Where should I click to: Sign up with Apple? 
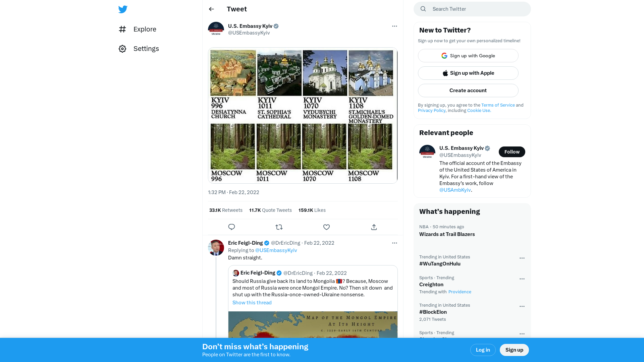coord(468,73)
